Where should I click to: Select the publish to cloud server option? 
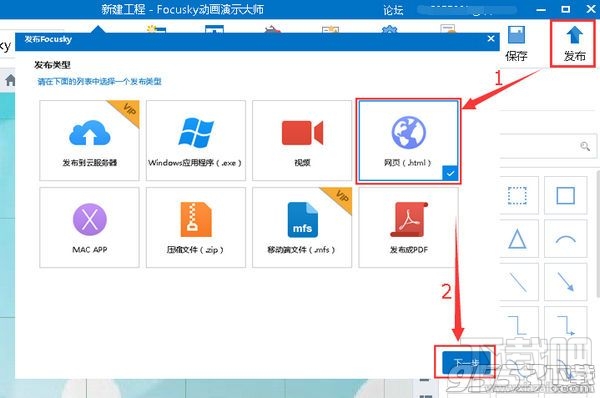coord(90,140)
